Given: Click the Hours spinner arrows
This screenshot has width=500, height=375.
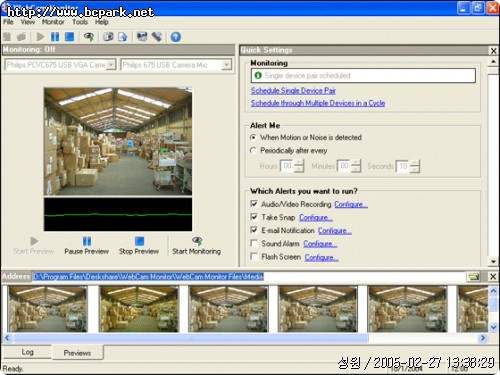Looking at the screenshot, I should point(299,166).
